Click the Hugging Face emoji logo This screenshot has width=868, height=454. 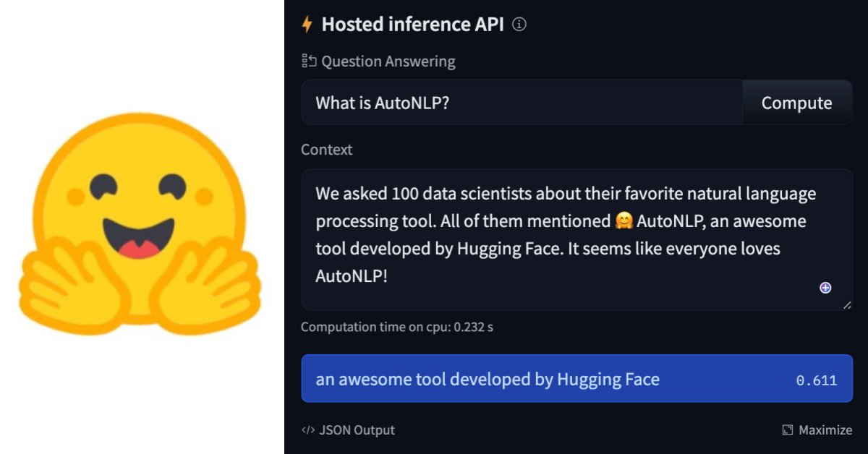click(138, 223)
